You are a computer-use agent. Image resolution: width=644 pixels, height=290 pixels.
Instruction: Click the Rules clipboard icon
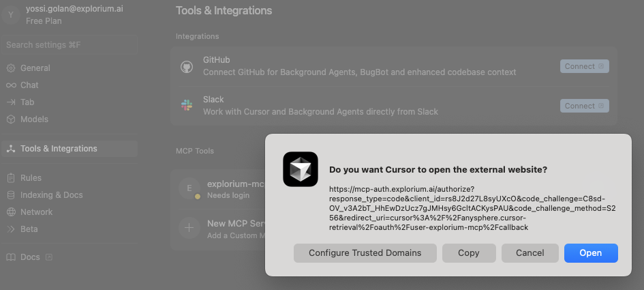point(11,178)
